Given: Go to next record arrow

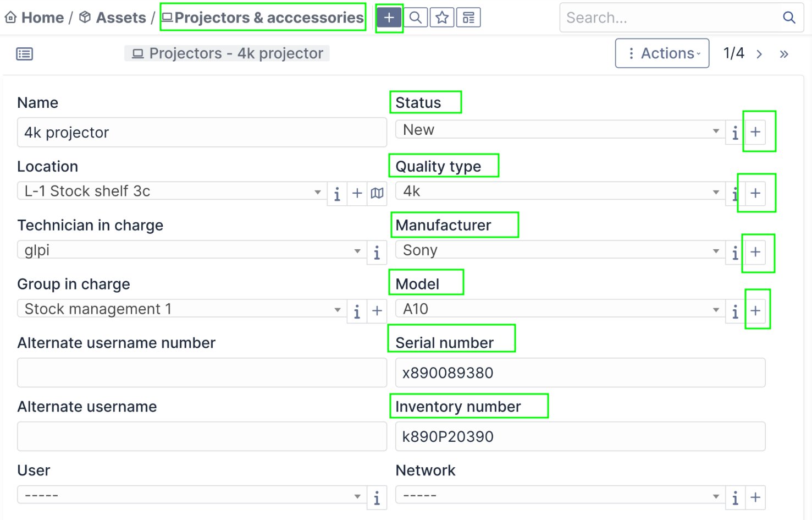Looking at the screenshot, I should click(759, 54).
